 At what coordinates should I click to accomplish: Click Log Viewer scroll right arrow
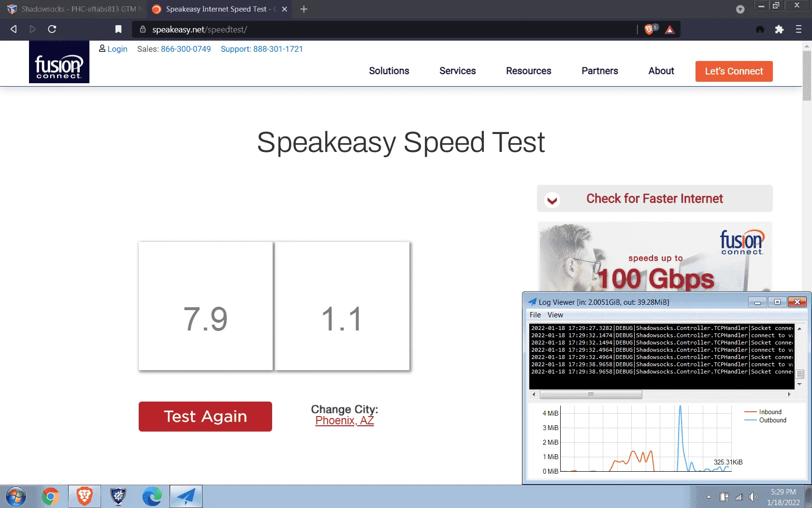click(789, 394)
